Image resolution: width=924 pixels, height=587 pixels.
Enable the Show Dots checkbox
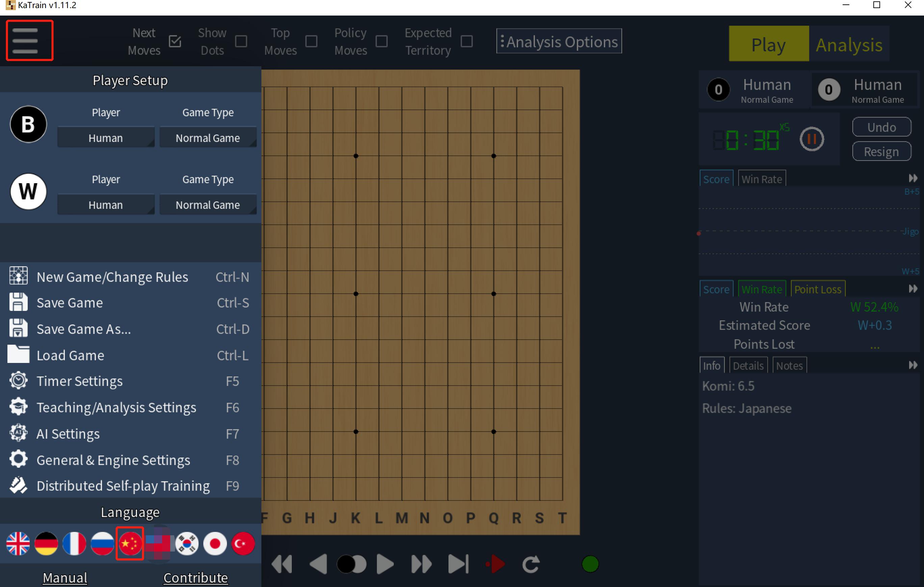pyautogui.click(x=241, y=41)
